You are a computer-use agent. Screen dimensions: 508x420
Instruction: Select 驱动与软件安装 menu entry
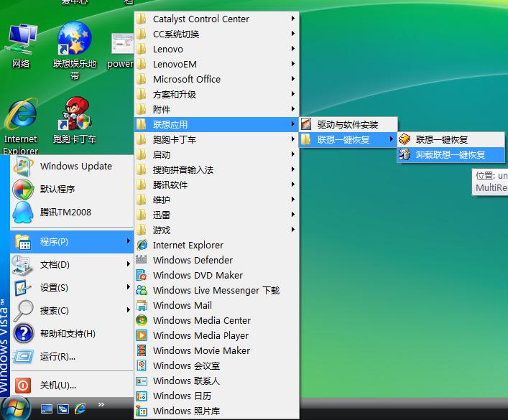click(x=347, y=124)
